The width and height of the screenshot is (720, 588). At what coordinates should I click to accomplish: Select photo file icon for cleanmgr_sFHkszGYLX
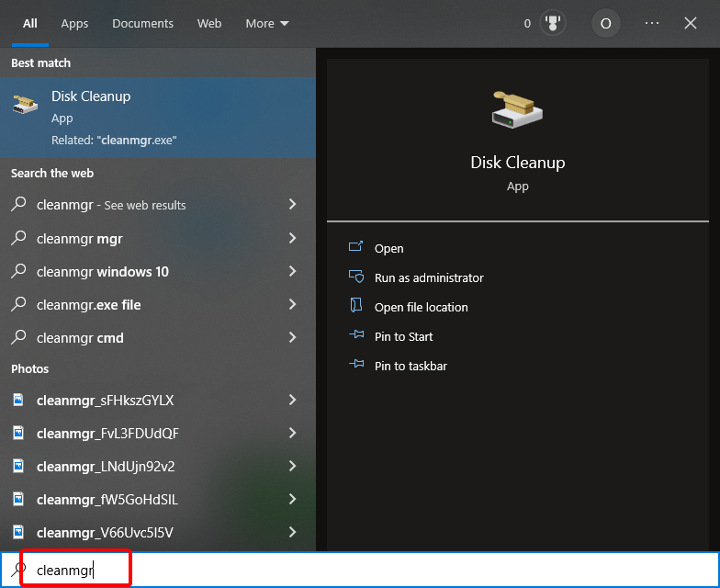pyautogui.click(x=18, y=401)
